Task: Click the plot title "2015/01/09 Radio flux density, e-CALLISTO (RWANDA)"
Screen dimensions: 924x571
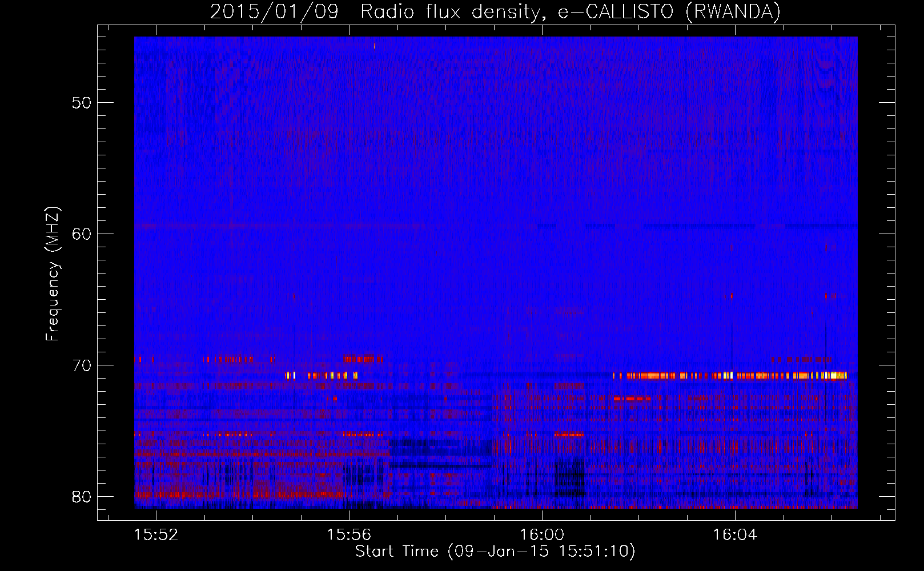Action: (495, 12)
